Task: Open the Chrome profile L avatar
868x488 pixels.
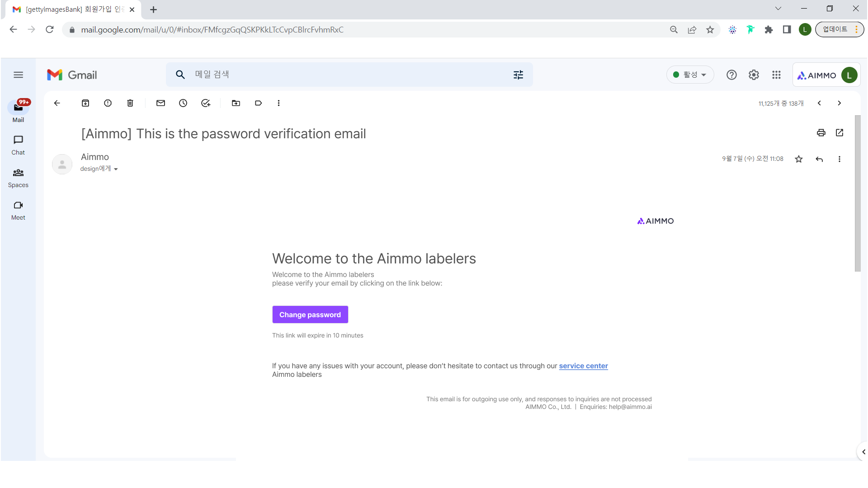Action: [805, 30]
